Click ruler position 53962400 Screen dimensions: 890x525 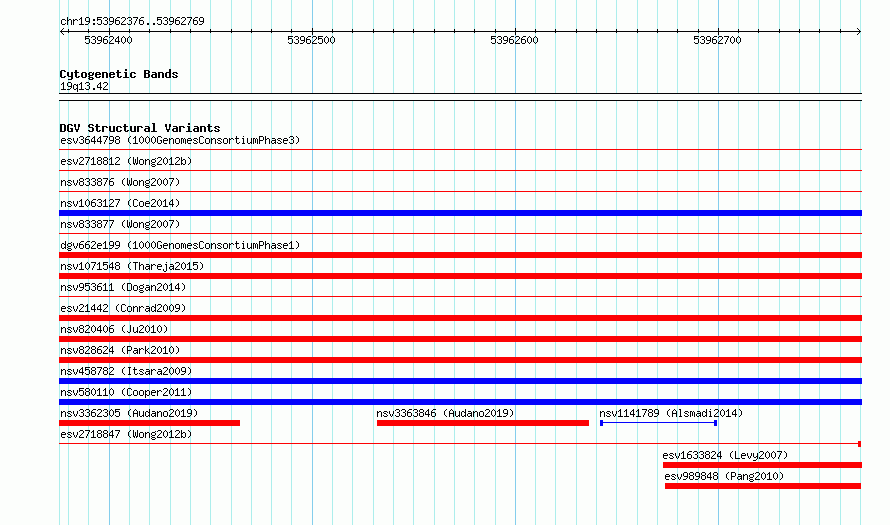(x=108, y=40)
